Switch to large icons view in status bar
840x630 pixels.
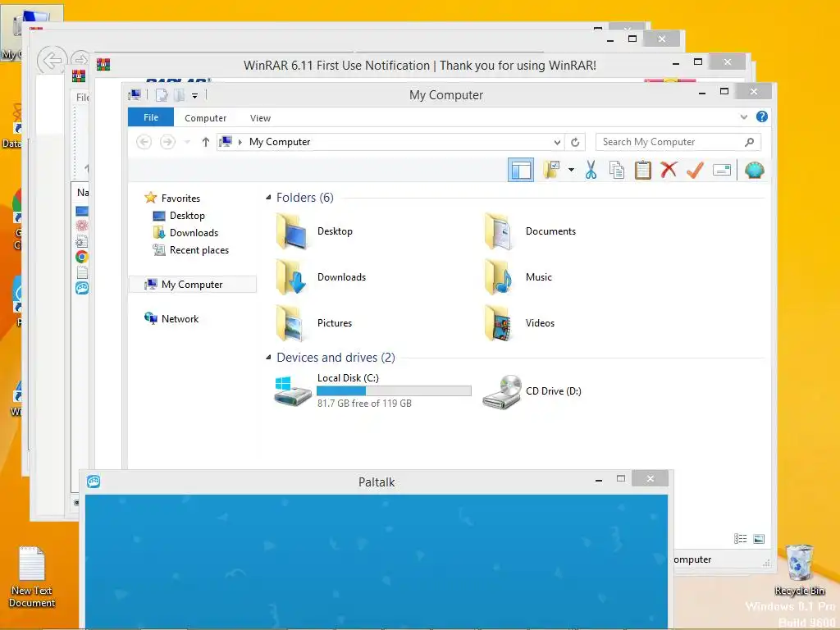click(x=759, y=539)
